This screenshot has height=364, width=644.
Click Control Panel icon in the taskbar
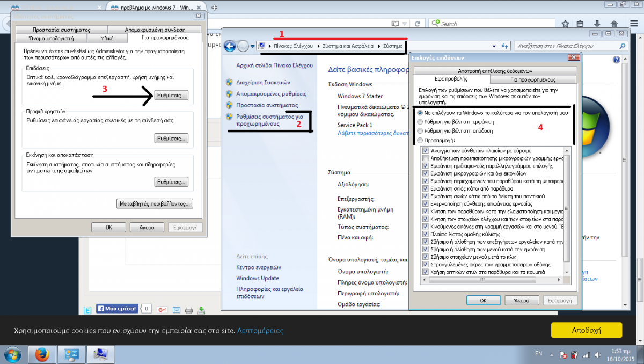(71, 354)
